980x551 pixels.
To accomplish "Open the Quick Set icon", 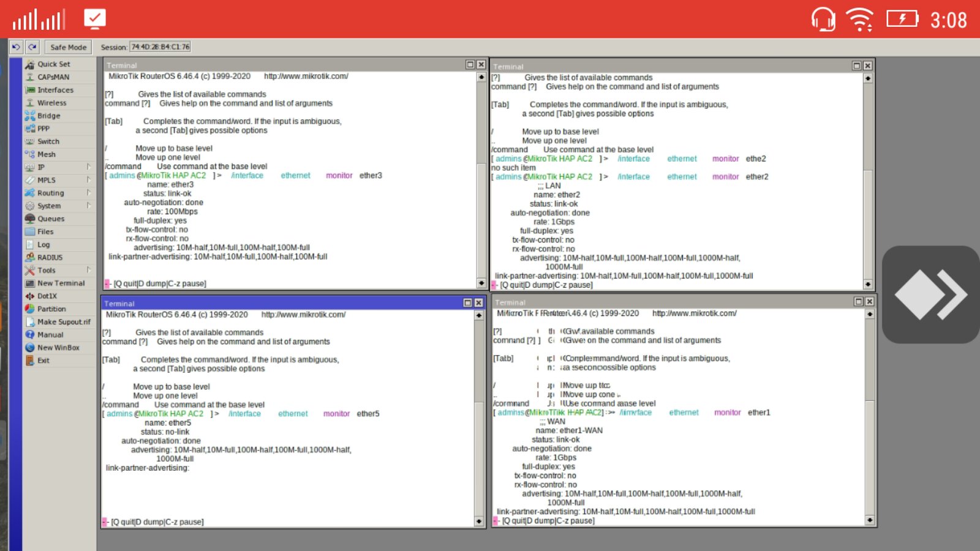I will (x=29, y=64).
